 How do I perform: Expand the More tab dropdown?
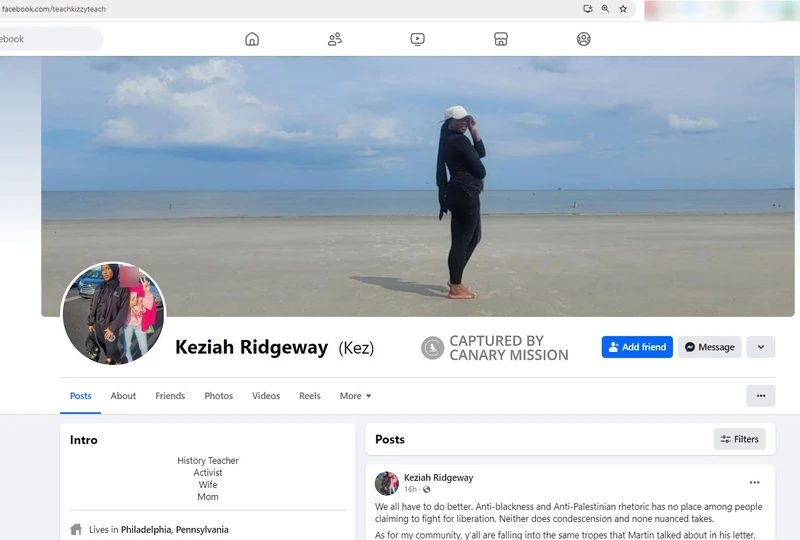pyautogui.click(x=356, y=396)
